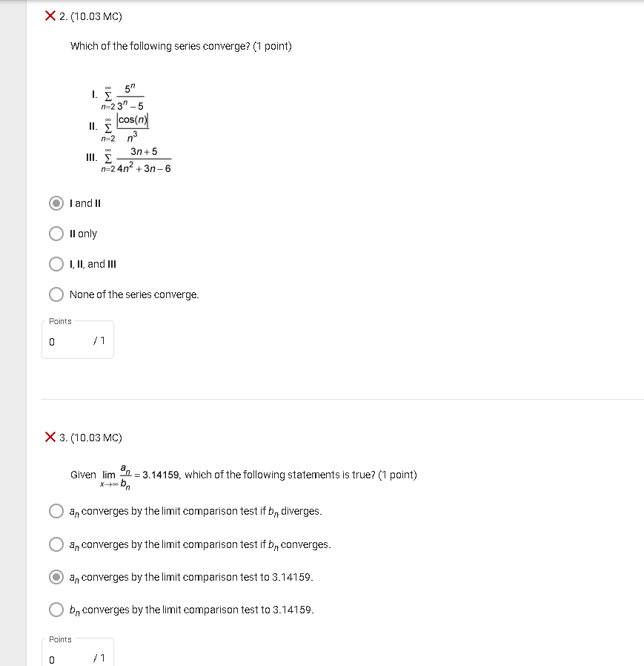644x666 pixels.
Task: Click the score value '0' under question 2
Action: coord(50,341)
